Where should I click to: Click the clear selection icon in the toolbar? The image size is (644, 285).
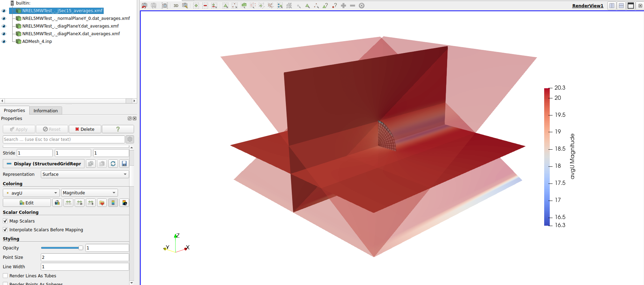pyautogui.click(x=362, y=6)
